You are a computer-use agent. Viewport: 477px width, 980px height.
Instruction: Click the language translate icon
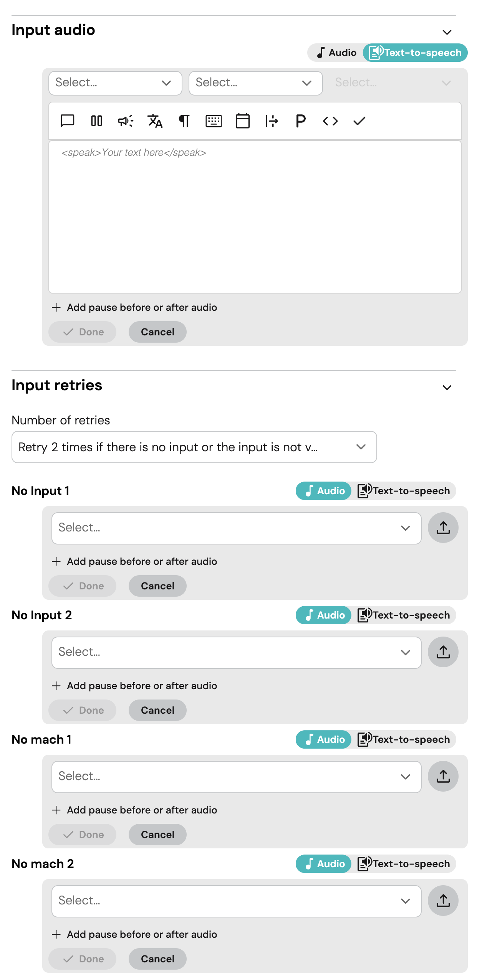click(155, 121)
